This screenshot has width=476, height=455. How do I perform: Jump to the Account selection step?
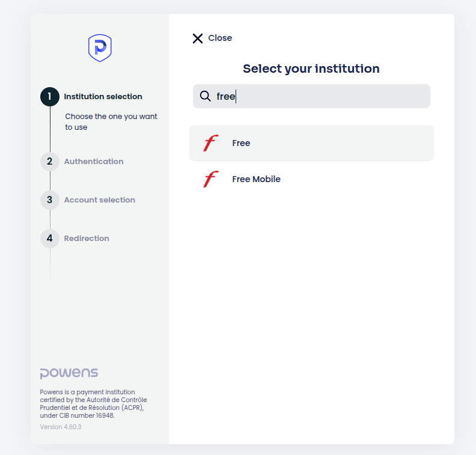[100, 200]
